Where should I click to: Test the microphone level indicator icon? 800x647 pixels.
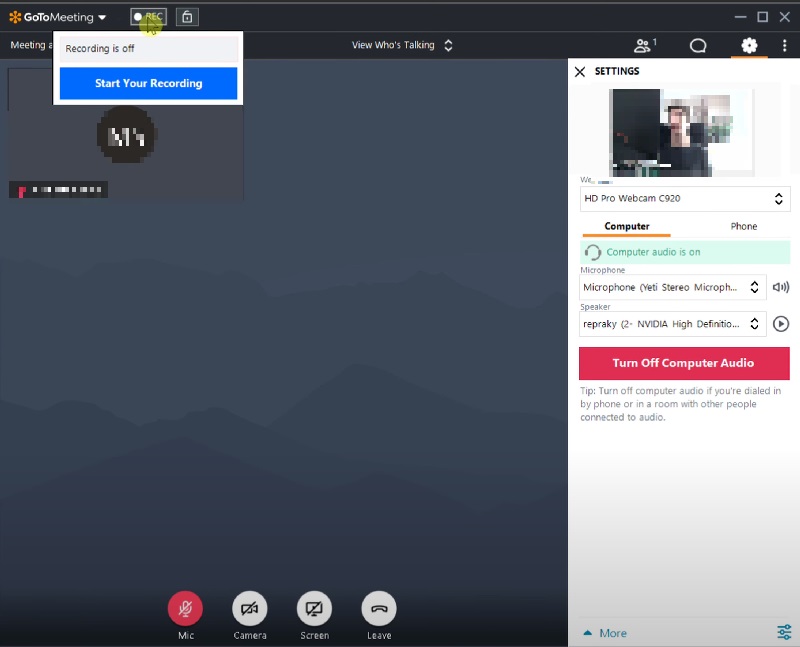(781, 287)
